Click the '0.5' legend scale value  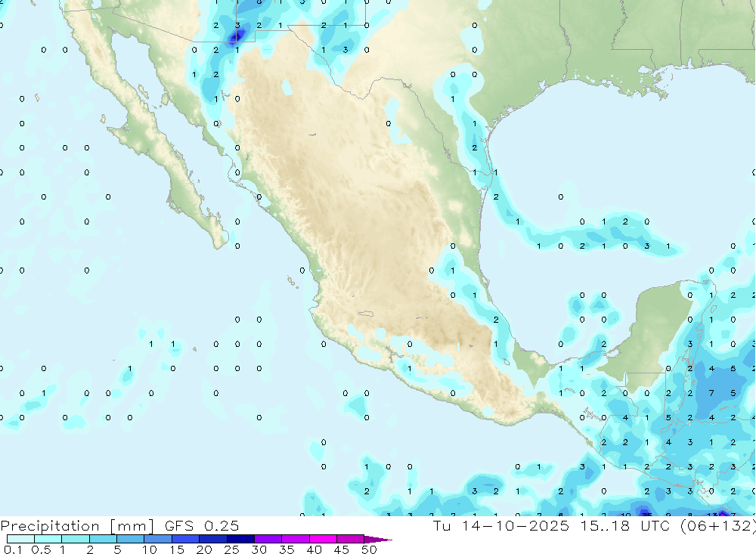tap(41, 549)
